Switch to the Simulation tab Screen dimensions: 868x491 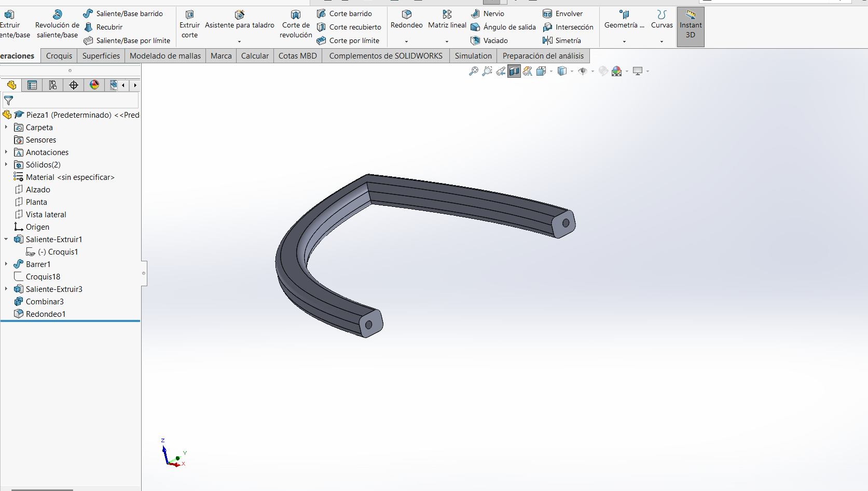pos(473,55)
